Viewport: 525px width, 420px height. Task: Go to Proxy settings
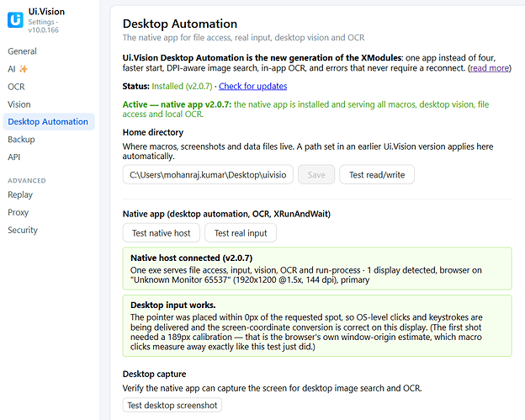[18, 212]
